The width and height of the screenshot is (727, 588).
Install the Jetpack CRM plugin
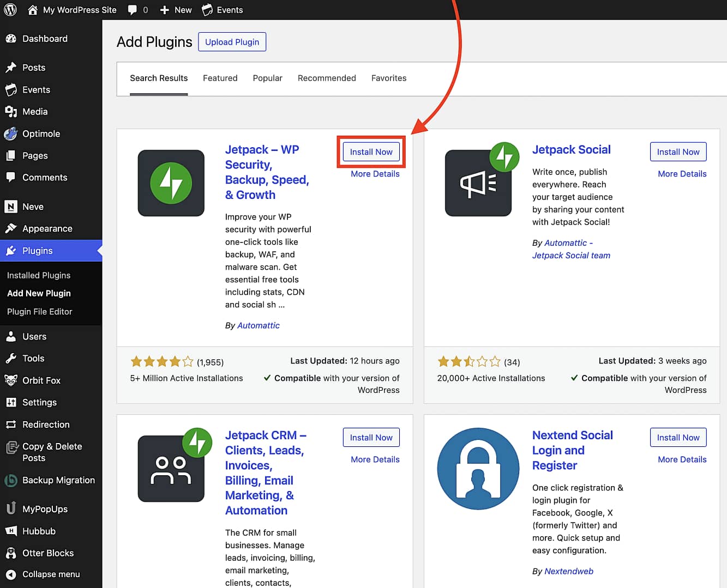(x=371, y=438)
